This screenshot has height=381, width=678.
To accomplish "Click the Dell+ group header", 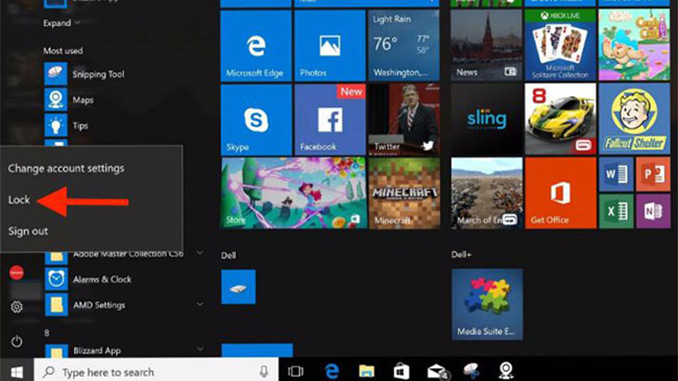I will [461, 255].
